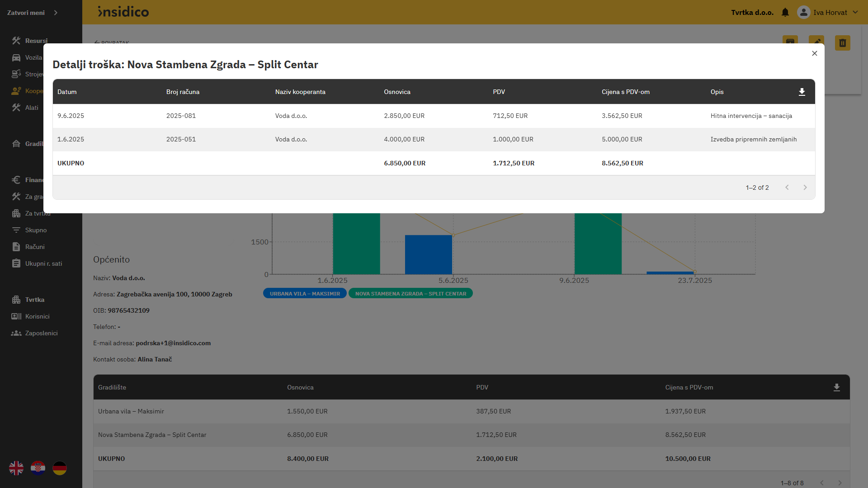
Task: Switch language to English flag
Action: [16, 468]
